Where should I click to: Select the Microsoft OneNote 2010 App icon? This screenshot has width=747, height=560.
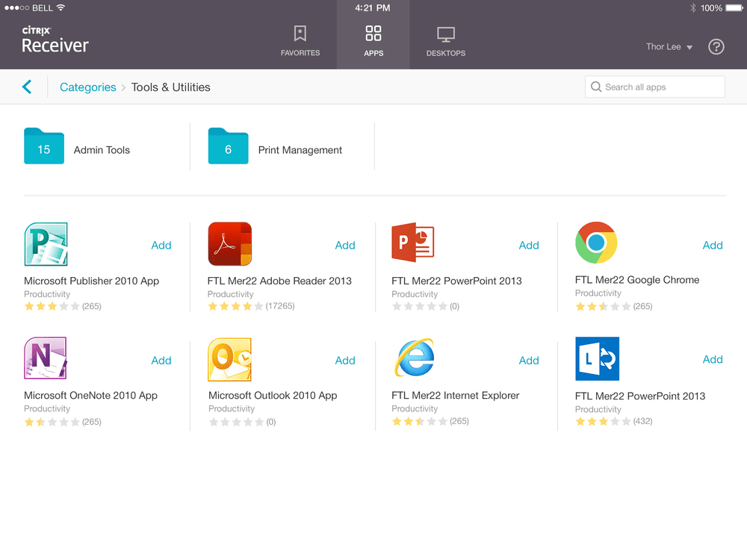[x=46, y=358]
